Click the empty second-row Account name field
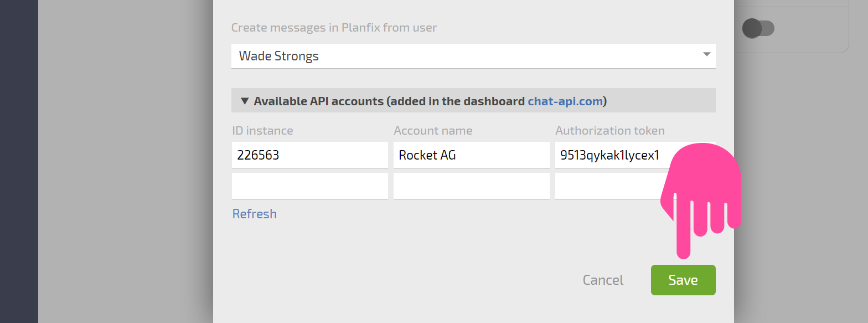This screenshot has width=868, height=323. point(471,186)
